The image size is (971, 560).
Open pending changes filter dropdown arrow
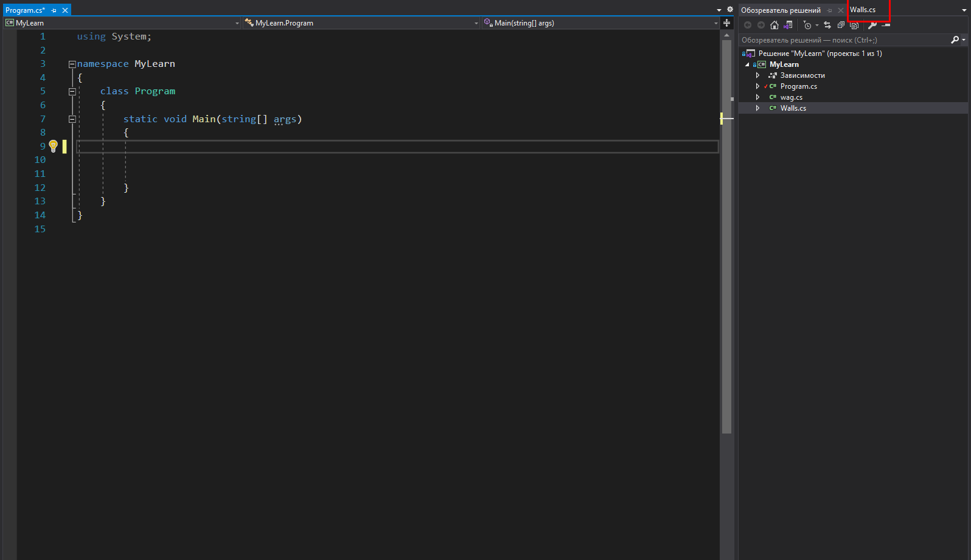[x=816, y=25]
